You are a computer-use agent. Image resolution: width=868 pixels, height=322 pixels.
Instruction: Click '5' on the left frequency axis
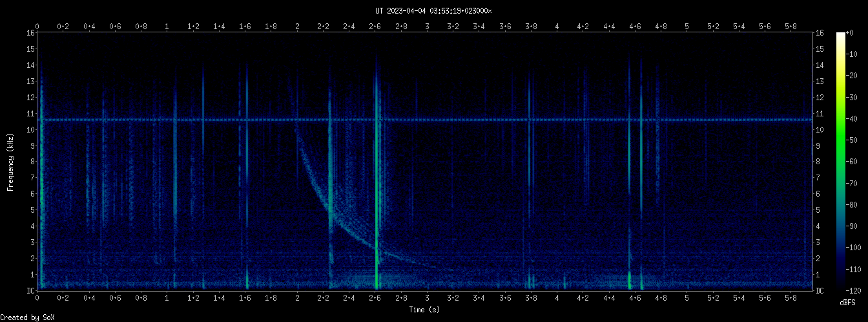tap(32, 210)
